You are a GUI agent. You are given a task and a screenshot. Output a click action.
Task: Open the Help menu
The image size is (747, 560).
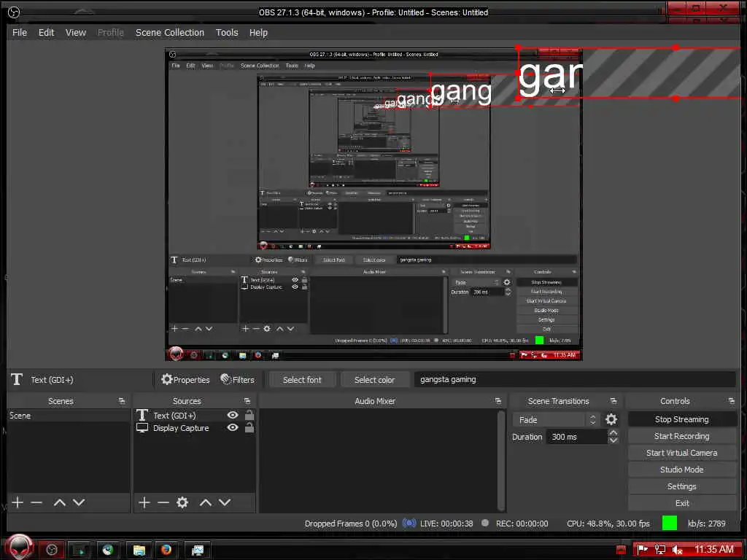pos(258,32)
